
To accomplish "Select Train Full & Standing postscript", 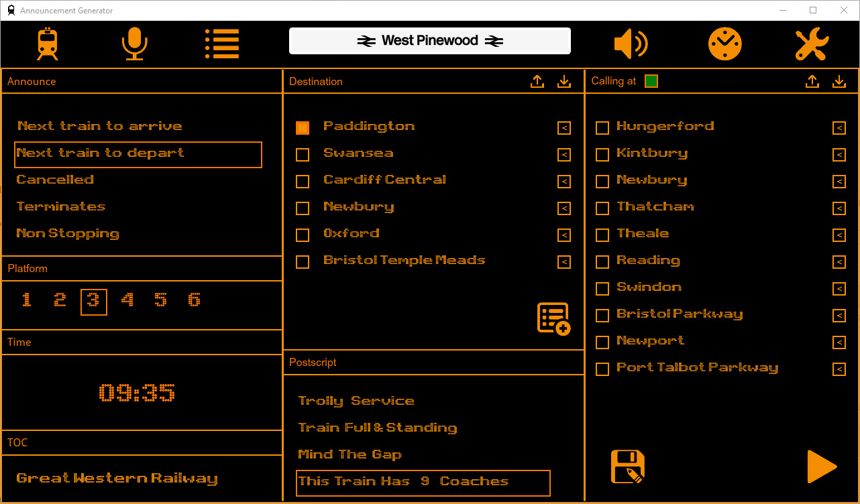I will [x=378, y=428].
